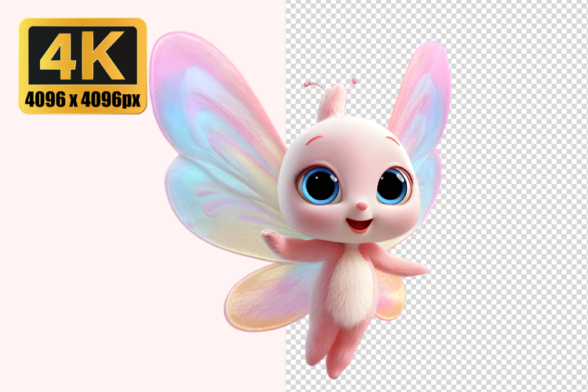Click the gold 4K badge
Image resolution: width=588 pixels, height=392 pixels.
(83, 67)
